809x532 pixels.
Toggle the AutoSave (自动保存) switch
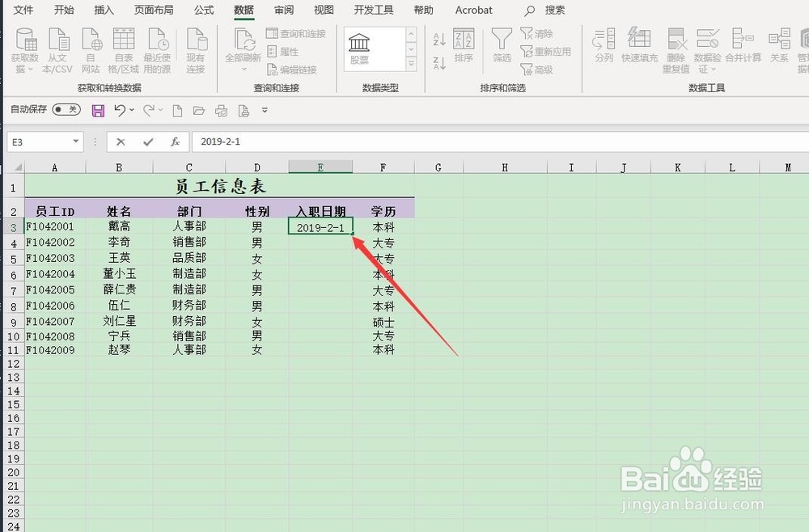click(66, 109)
